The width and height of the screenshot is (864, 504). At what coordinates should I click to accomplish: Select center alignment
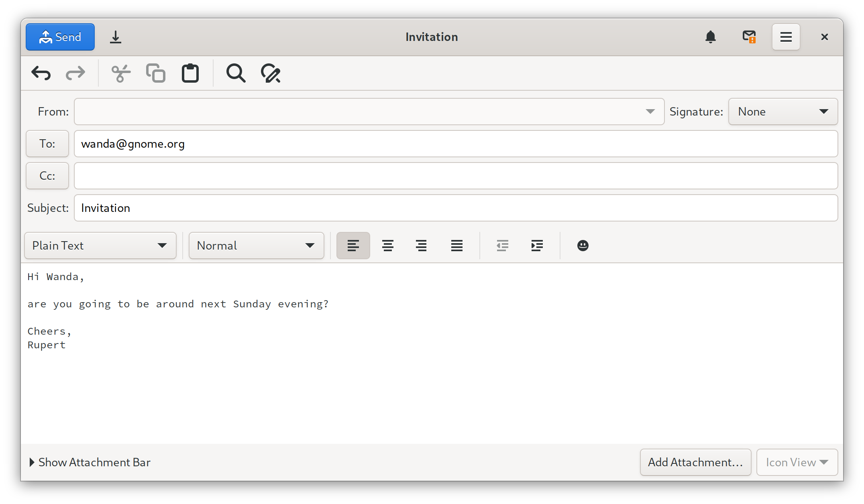pyautogui.click(x=387, y=246)
